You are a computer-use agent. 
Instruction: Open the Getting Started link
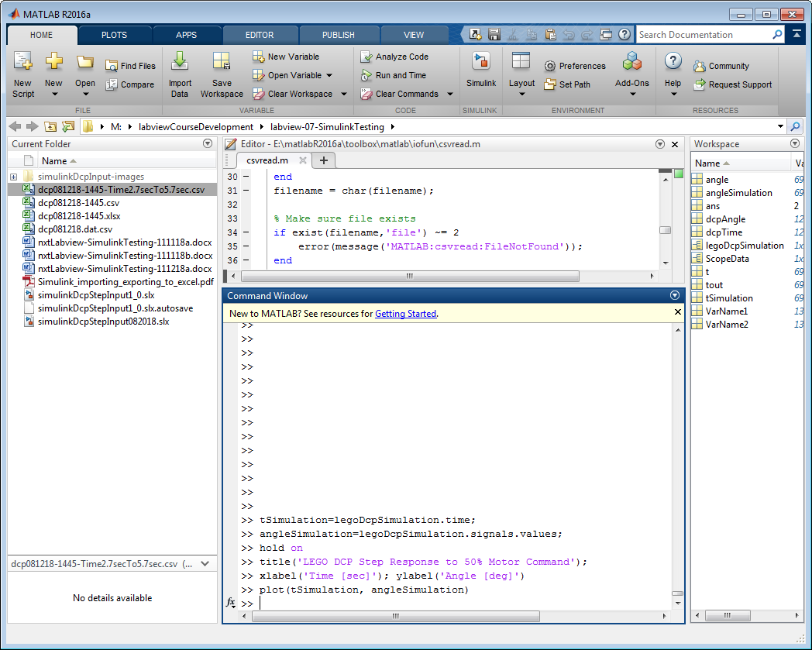point(405,313)
